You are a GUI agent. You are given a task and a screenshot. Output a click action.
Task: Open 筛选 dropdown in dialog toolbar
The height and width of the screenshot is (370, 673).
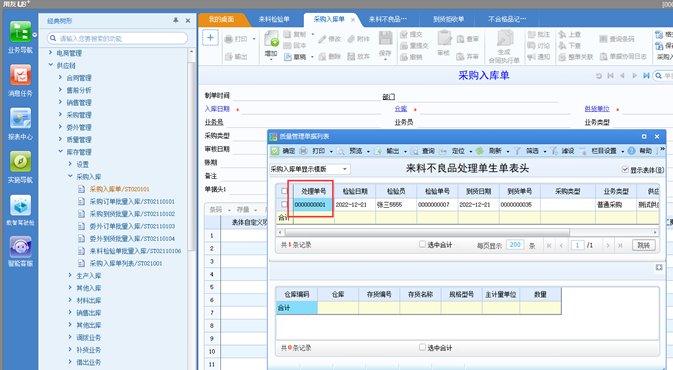tap(545, 151)
